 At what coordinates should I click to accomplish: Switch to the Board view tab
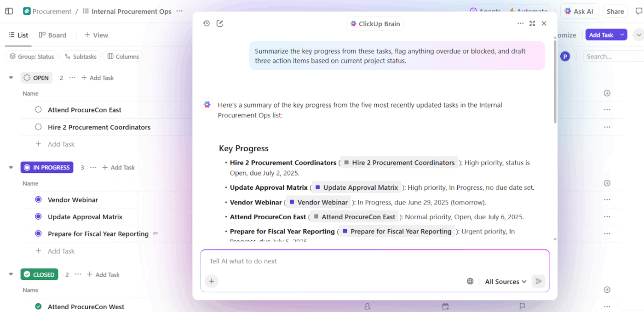52,34
